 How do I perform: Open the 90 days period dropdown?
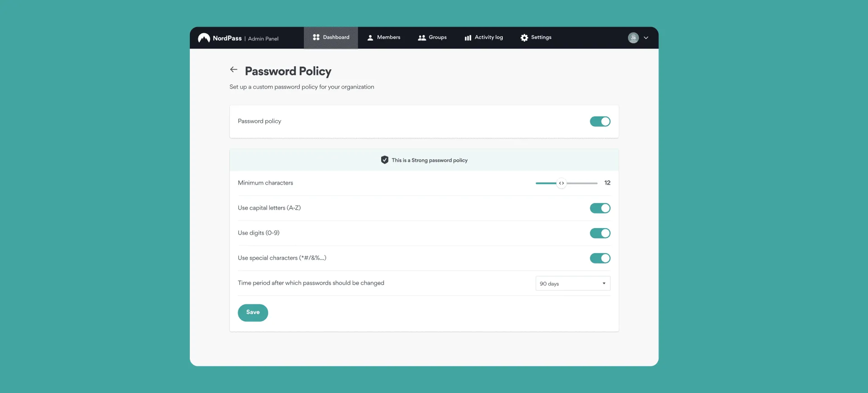tap(572, 284)
